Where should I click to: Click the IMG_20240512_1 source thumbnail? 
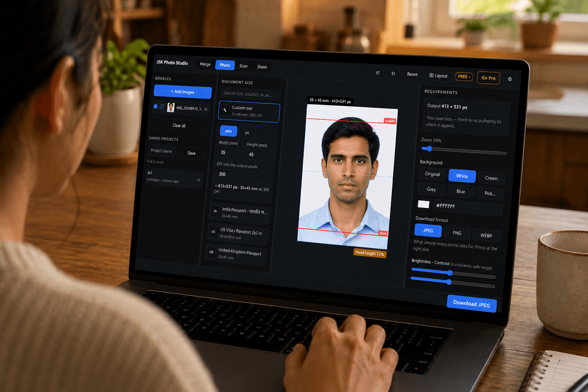(171, 108)
